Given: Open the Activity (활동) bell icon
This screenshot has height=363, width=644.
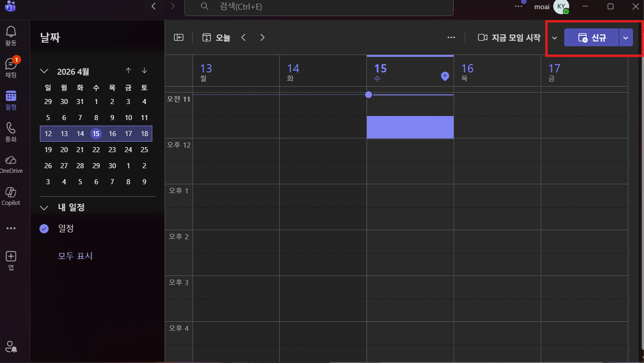Looking at the screenshot, I should pos(11,32).
